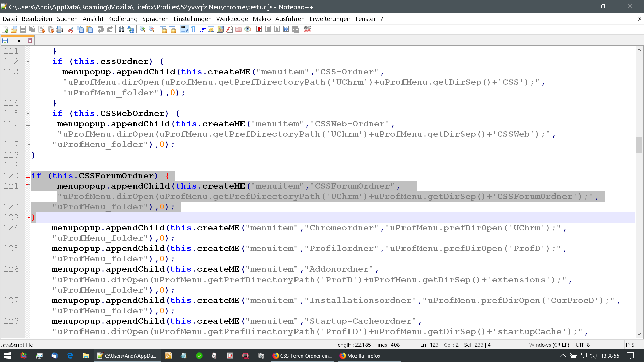This screenshot has height=362, width=644.
Task: Open the Erweiterungen menu
Action: (329, 19)
